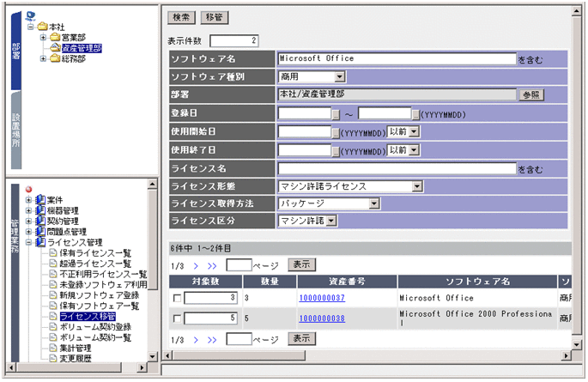Image resolution: width=588 pixels, height=382 pixels.
Task: Open asset number 1000000037 link
Action: click(x=322, y=298)
